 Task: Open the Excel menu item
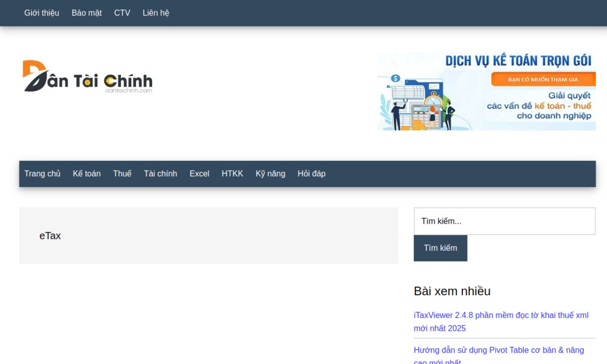[x=199, y=173]
